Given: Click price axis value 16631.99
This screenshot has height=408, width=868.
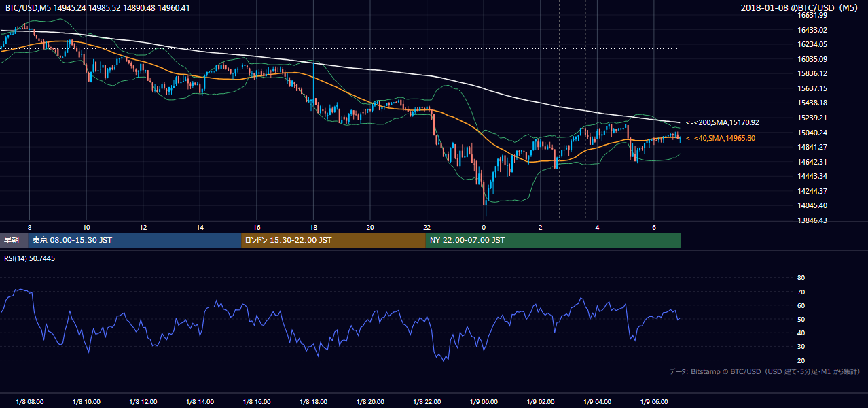Looking at the screenshot, I should tap(812, 15).
